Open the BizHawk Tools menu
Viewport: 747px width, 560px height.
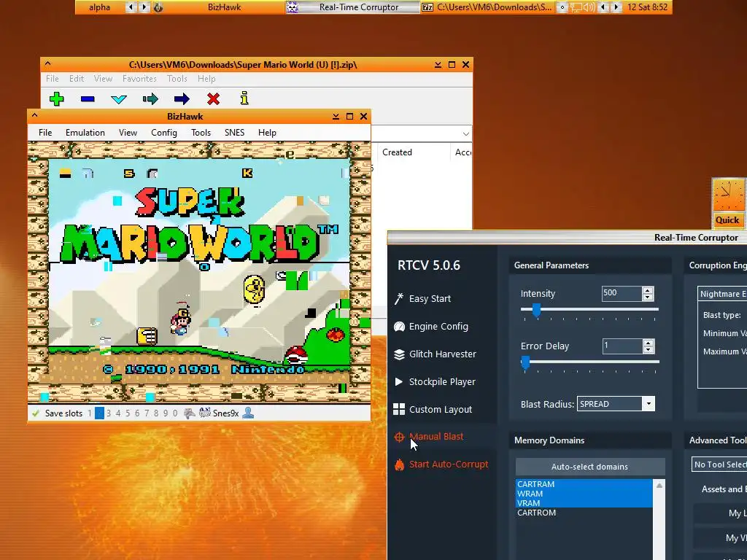[201, 133]
